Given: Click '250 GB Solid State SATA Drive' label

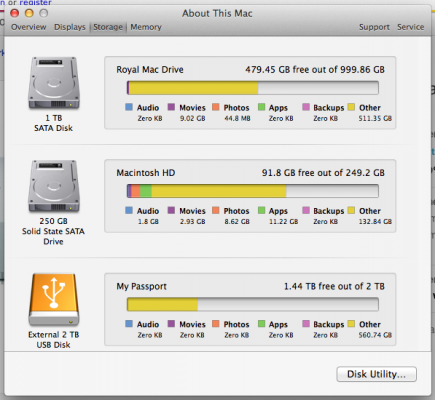Looking at the screenshot, I should click(x=53, y=231).
